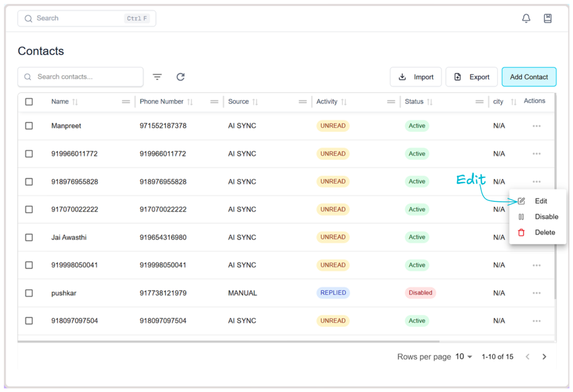Sort contacts by Name column

click(x=75, y=102)
